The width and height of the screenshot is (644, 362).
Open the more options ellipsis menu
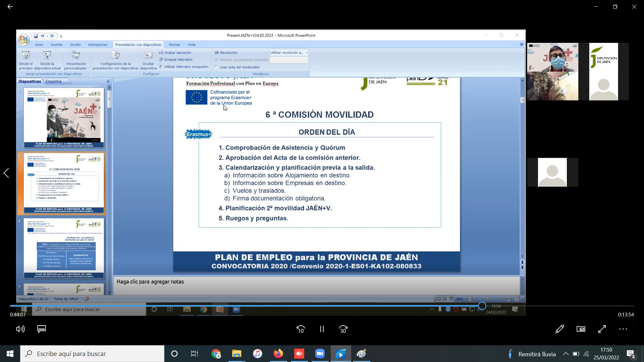(x=623, y=329)
